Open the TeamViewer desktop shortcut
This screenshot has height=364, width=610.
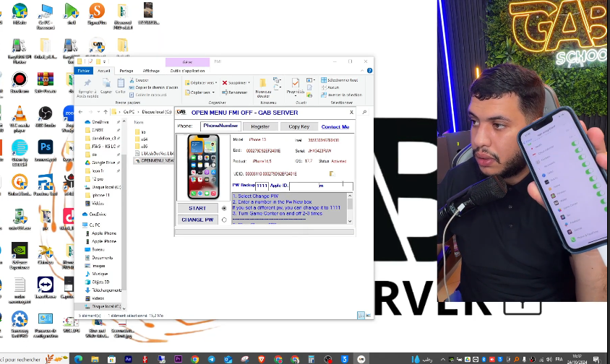tap(46, 287)
